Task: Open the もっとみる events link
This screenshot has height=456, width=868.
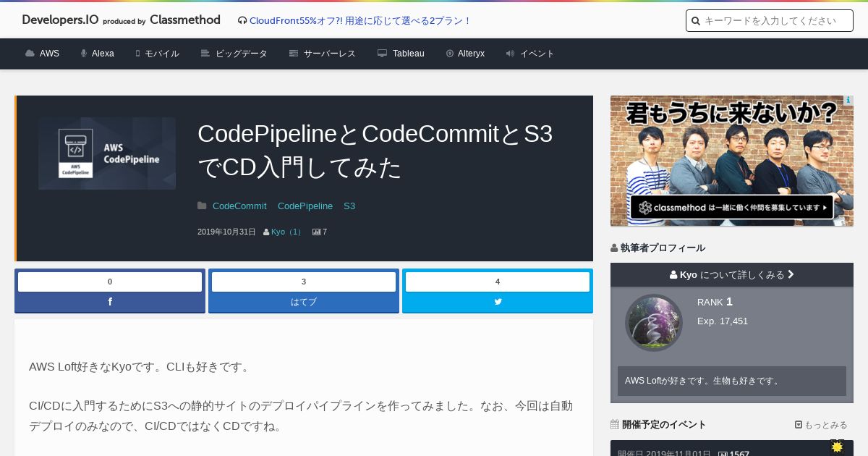Action: tap(821, 425)
